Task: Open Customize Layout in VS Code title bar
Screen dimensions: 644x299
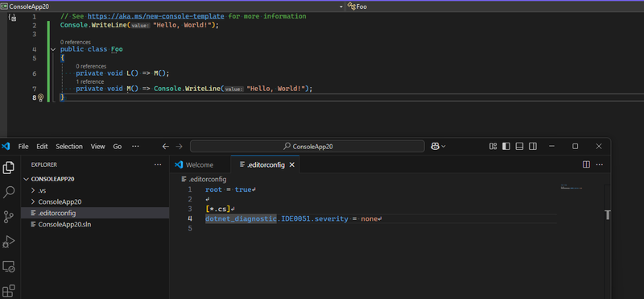Action: [x=493, y=147]
